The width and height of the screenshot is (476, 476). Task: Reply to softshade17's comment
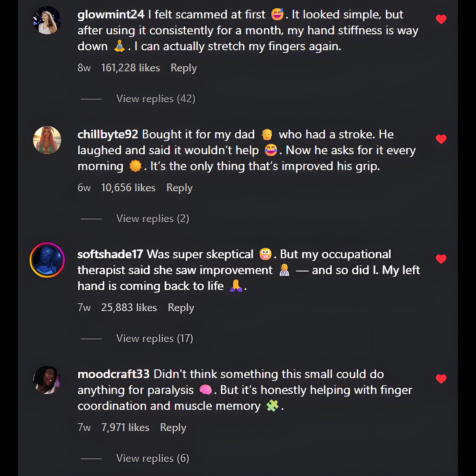[181, 307]
